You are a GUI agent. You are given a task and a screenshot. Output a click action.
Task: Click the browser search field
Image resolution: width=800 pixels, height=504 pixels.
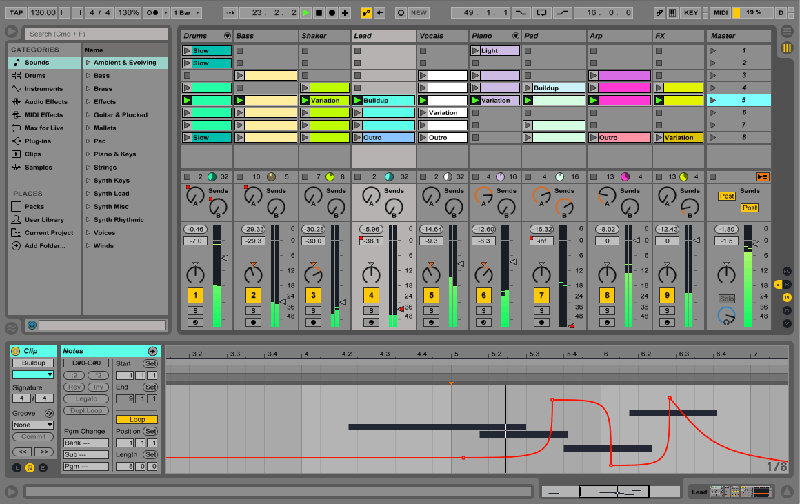click(96, 34)
